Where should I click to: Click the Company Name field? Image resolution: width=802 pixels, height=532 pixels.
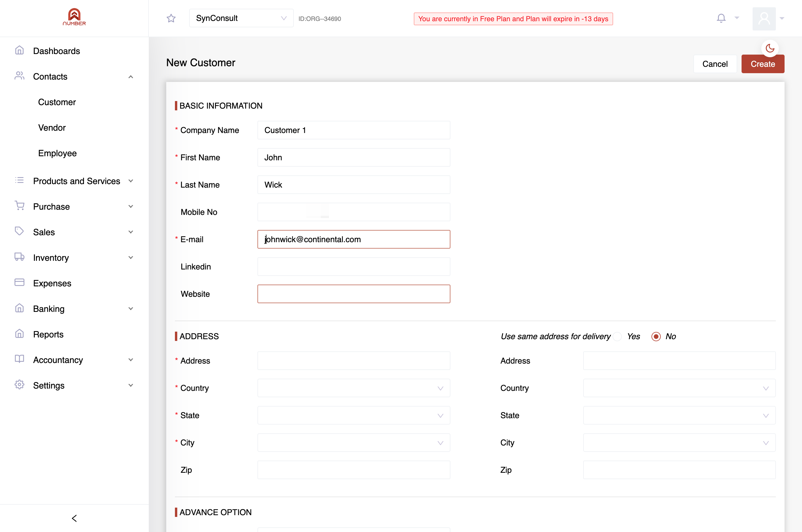[354, 130]
